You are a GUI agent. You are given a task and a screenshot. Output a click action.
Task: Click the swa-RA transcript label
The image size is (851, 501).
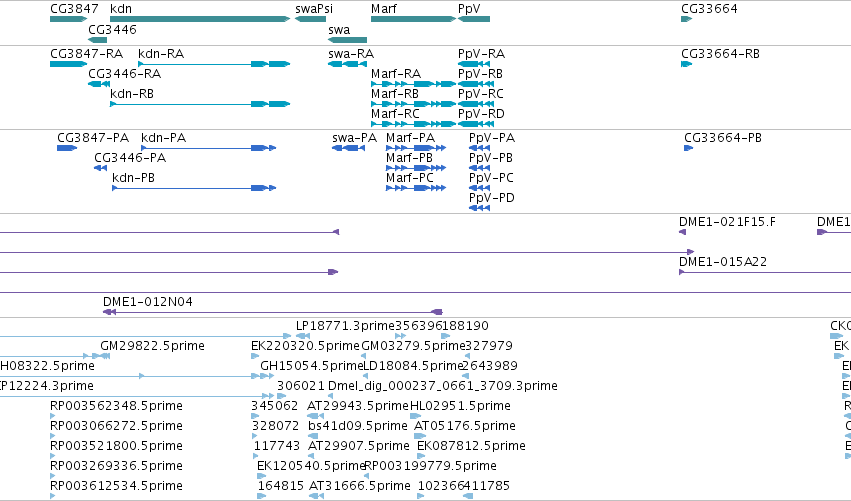pyautogui.click(x=351, y=54)
